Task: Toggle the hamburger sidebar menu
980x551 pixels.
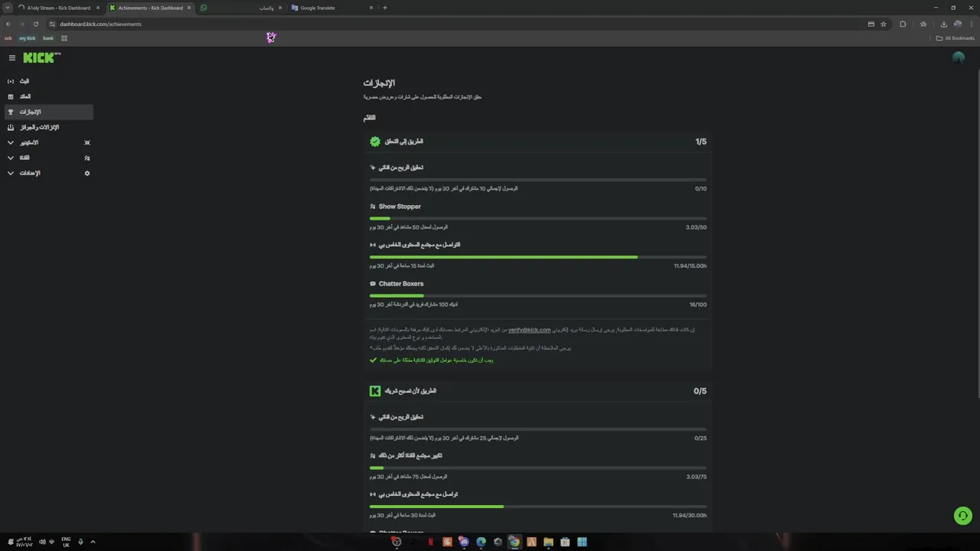Action: (x=12, y=57)
